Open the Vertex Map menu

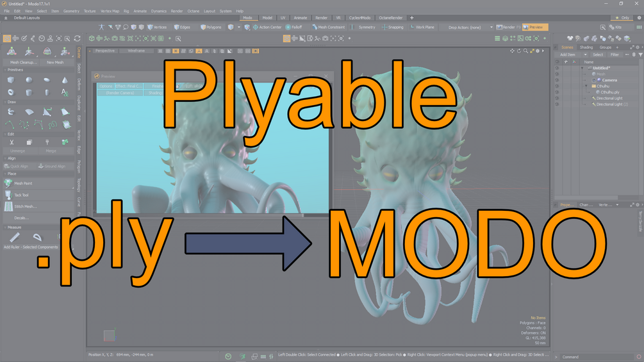pos(110,11)
